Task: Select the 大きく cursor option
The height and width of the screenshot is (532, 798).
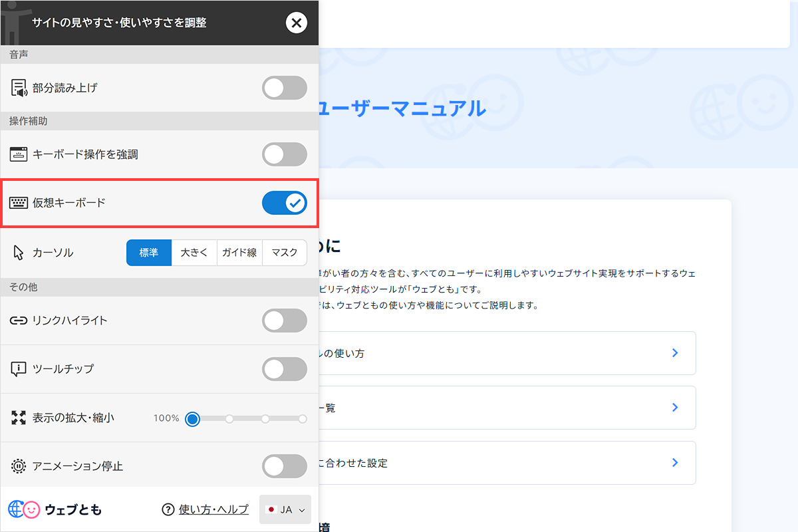Action: click(194, 253)
